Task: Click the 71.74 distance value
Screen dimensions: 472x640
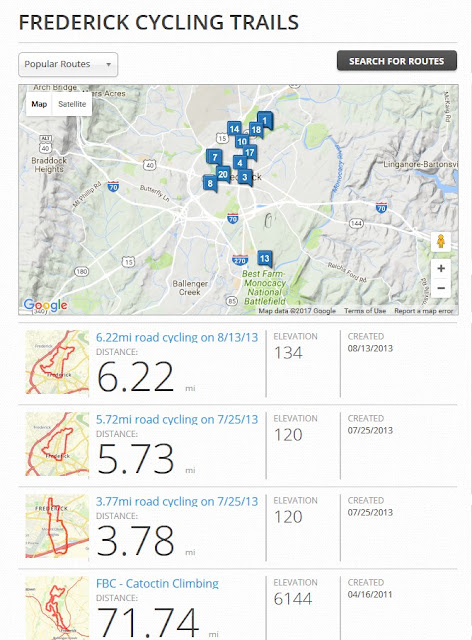Action: 148,623
